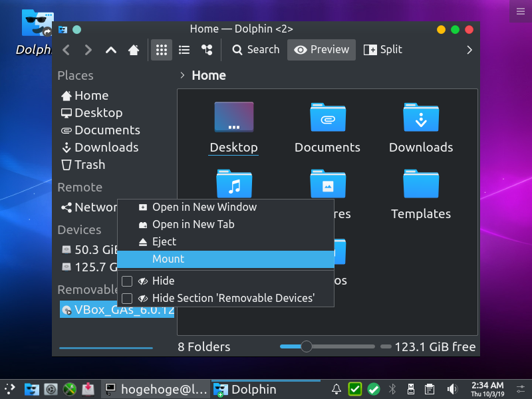This screenshot has width=532, height=399.
Task: Split the Dolphin view
Action: point(383,50)
